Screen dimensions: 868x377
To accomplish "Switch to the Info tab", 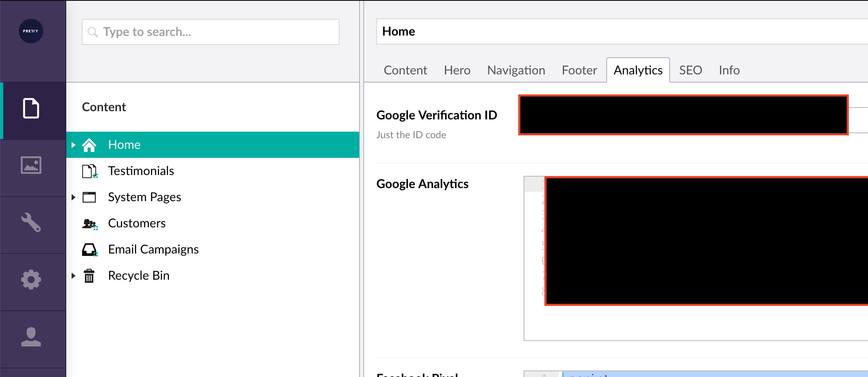I will (729, 70).
